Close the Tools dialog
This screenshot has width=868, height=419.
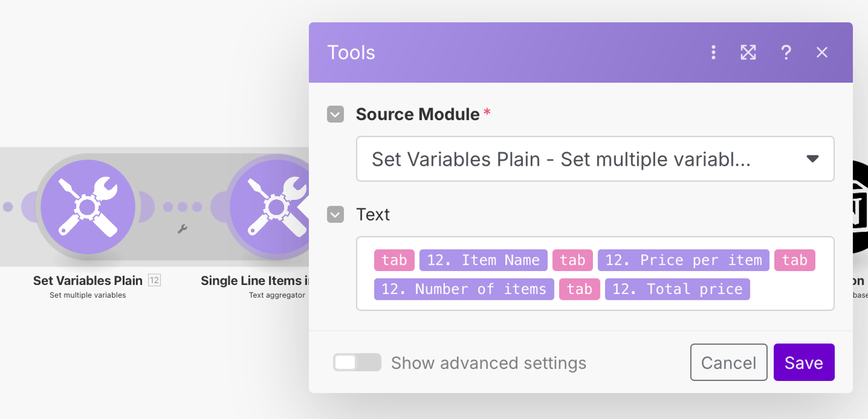822,53
